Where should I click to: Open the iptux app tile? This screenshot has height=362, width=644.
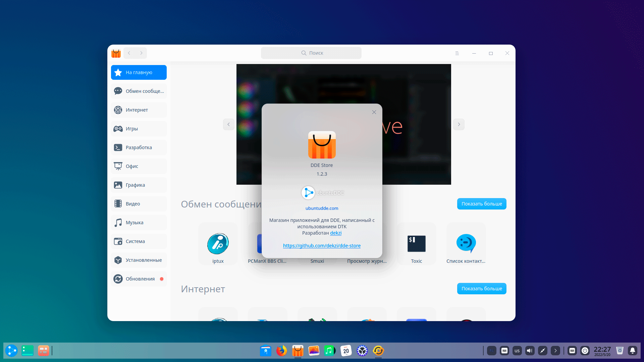coord(218,244)
